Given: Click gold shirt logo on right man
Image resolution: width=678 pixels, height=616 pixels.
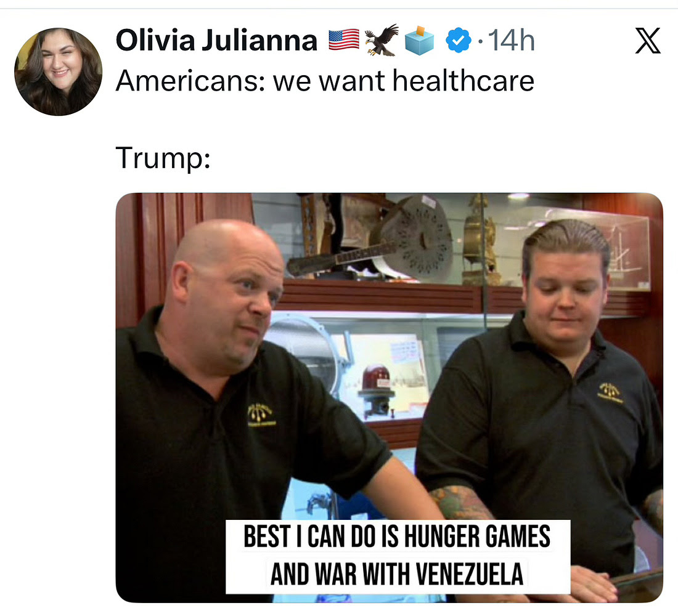Looking at the screenshot, I should coord(611,392).
